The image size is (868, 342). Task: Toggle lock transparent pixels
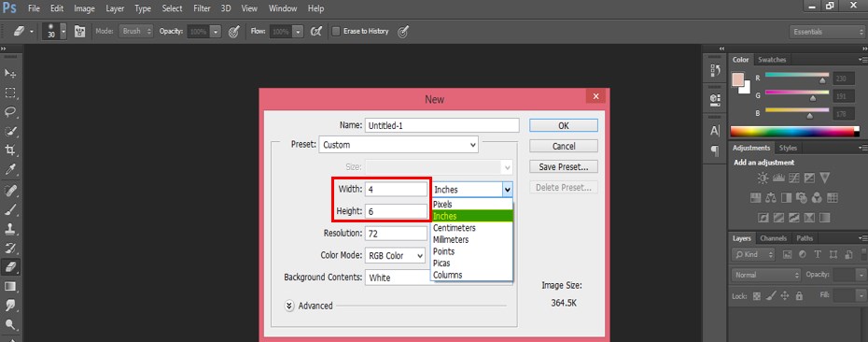tap(757, 296)
